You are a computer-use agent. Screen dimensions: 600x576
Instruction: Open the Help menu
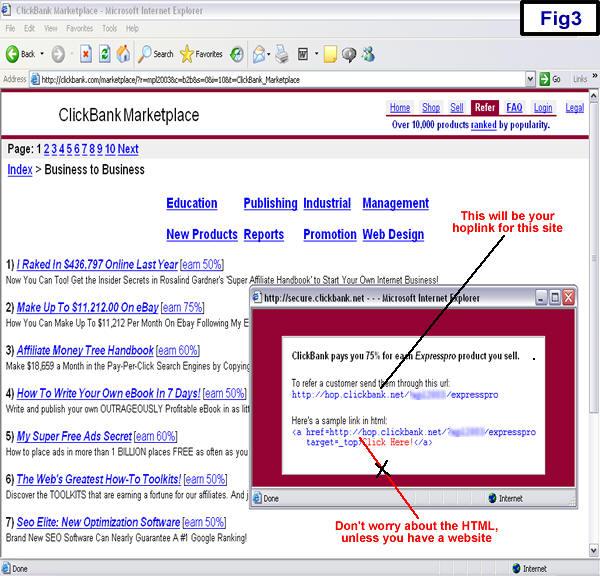tap(132, 28)
